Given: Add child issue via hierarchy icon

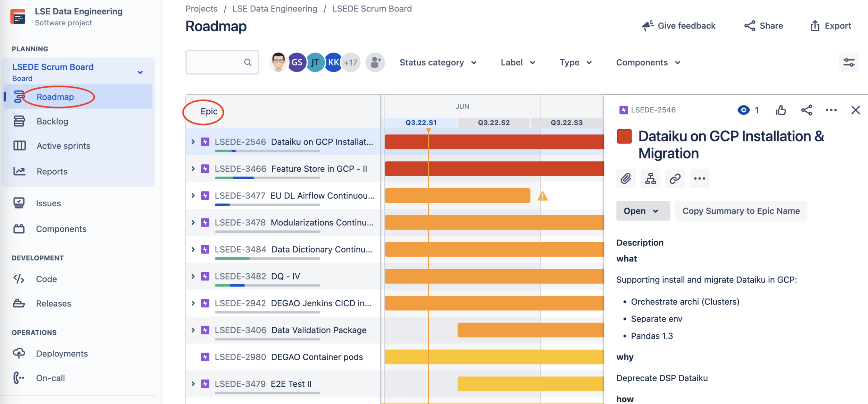Looking at the screenshot, I should click(650, 179).
